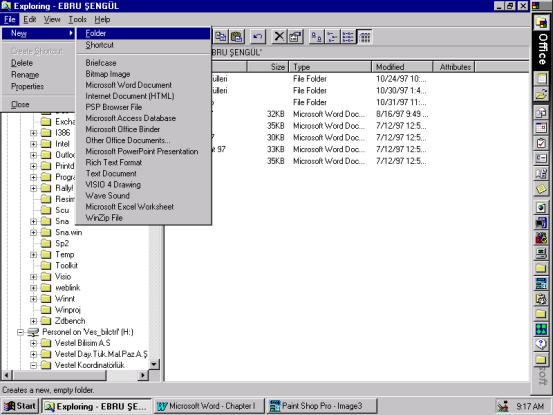Switch to Small Icons view
This screenshot has width=553, height=415.
332,37
